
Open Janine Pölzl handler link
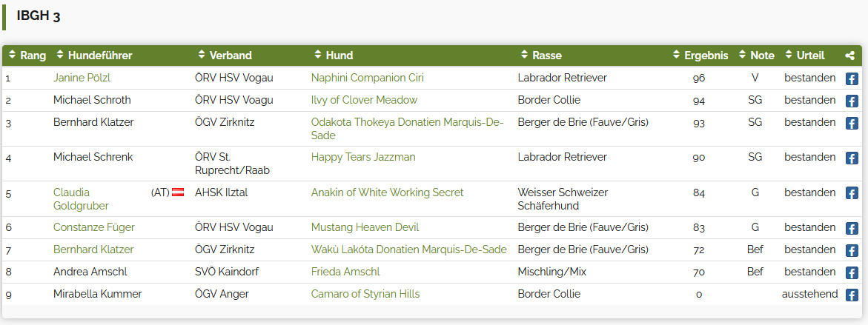coord(82,78)
